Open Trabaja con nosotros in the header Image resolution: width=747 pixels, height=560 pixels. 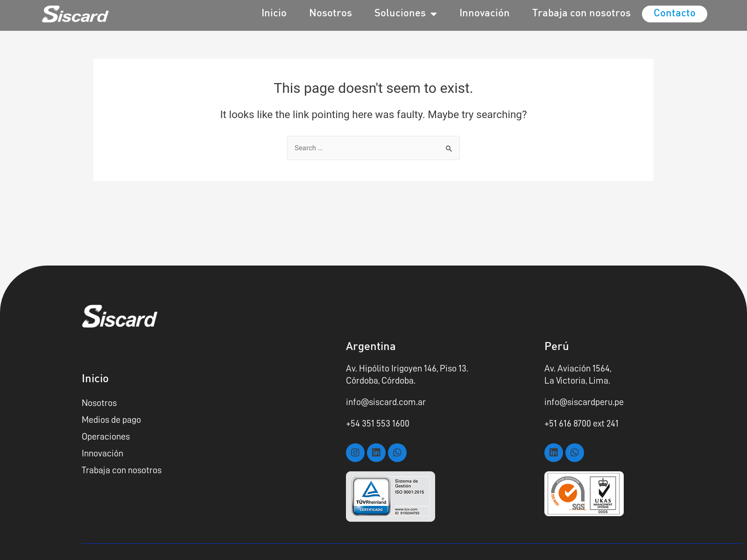point(581,13)
